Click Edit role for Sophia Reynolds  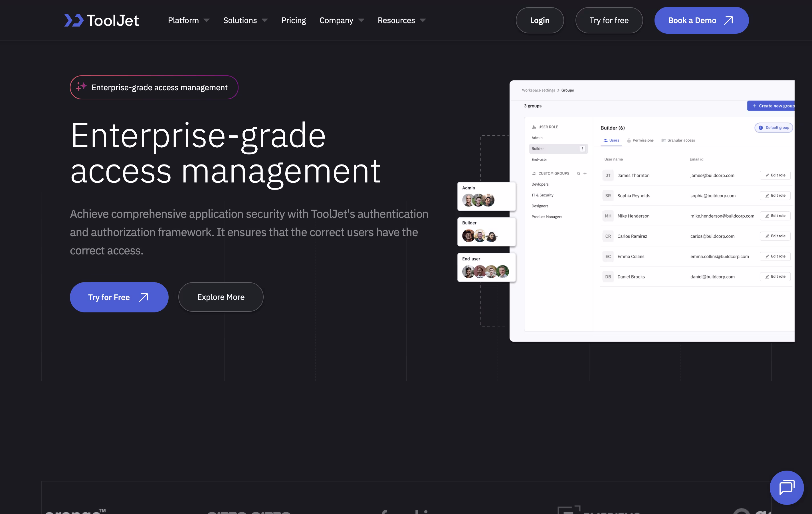(775, 195)
